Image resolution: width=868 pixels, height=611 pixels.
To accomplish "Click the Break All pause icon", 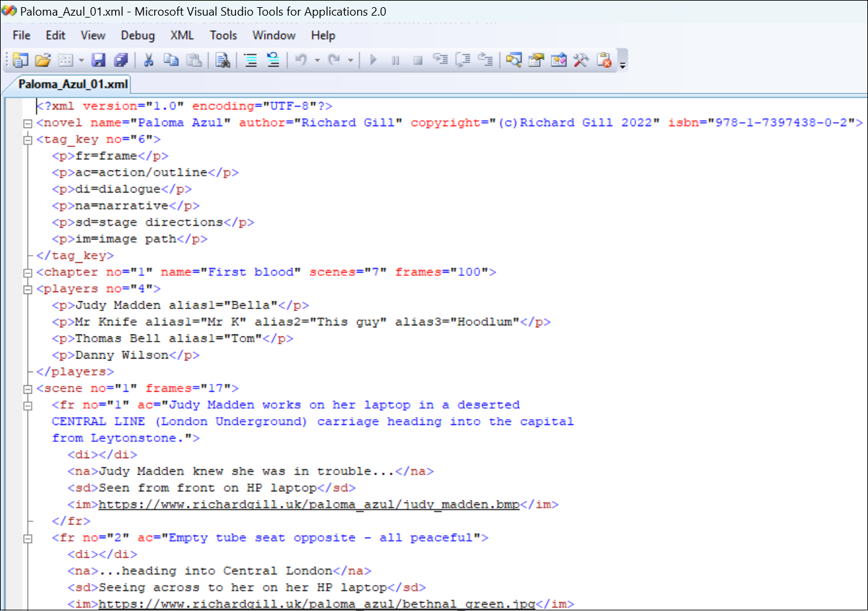I will tap(395, 61).
